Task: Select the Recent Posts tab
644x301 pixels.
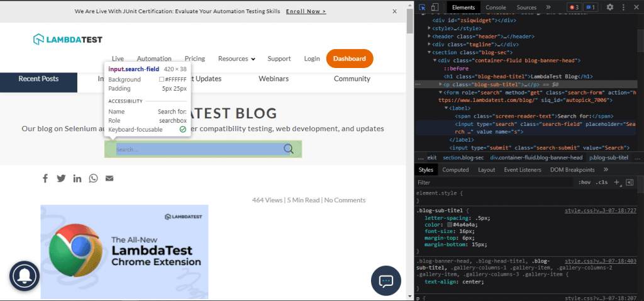Action: tap(38, 79)
